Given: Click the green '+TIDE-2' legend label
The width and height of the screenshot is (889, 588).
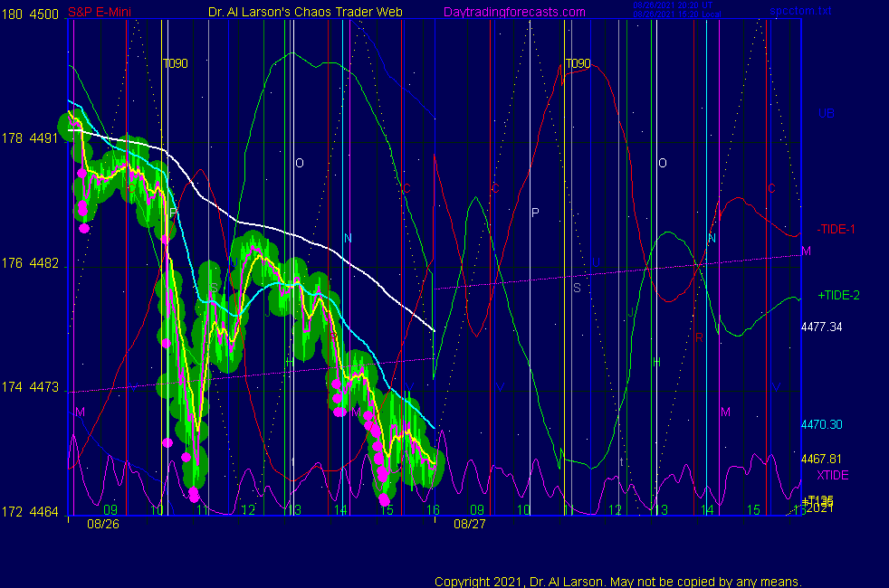Looking at the screenshot, I should point(838,295).
